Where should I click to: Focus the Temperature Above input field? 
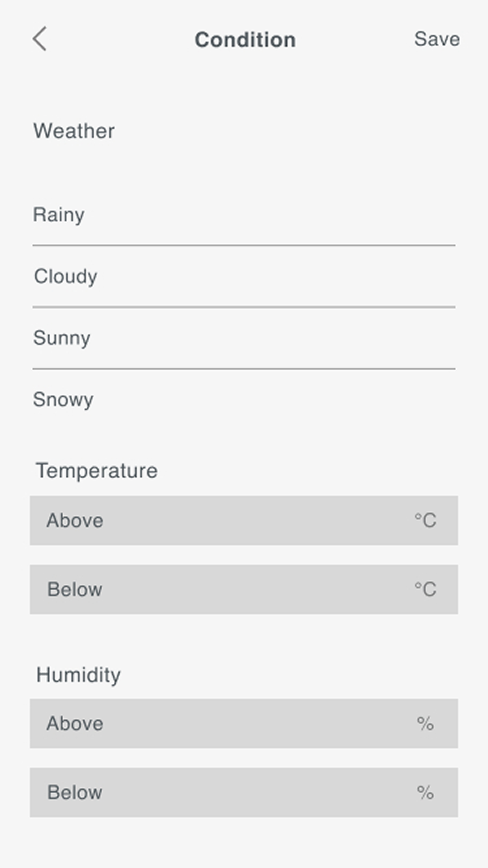221,521
